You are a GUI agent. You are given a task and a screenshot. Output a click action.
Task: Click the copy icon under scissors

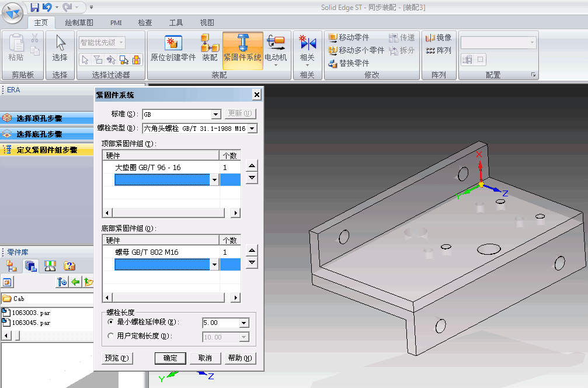click(35, 51)
